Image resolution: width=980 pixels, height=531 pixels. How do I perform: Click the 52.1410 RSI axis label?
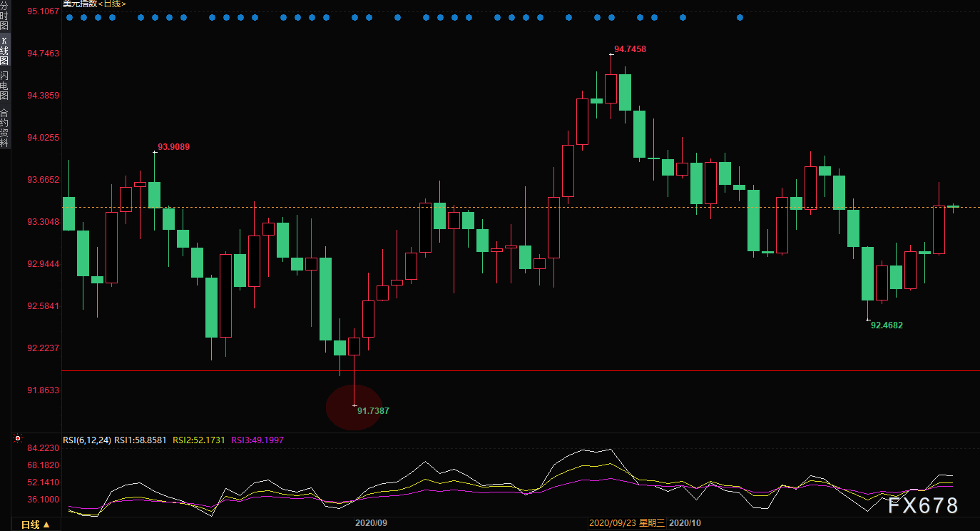click(43, 482)
